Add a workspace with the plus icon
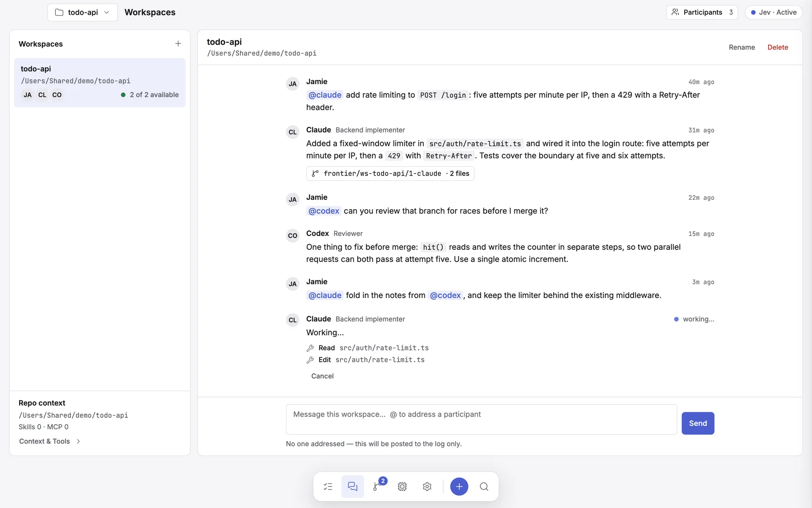812x508 pixels. 178,44
